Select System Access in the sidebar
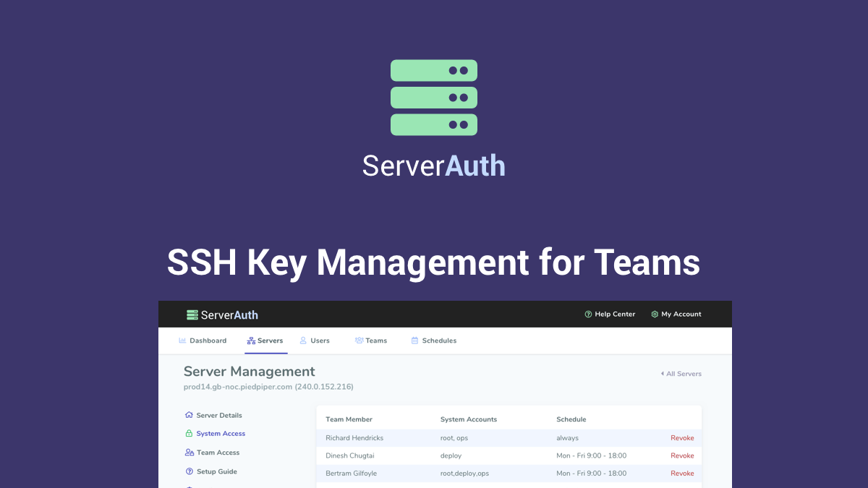This screenshot has width=868, height=488. tap(221, 433)
